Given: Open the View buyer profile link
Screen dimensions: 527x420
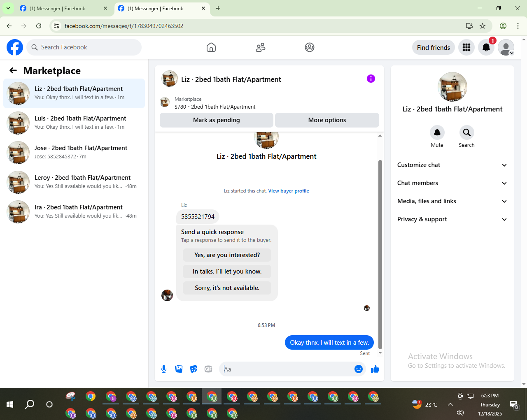Looking at the screenshot, I should tap(289, 191).
